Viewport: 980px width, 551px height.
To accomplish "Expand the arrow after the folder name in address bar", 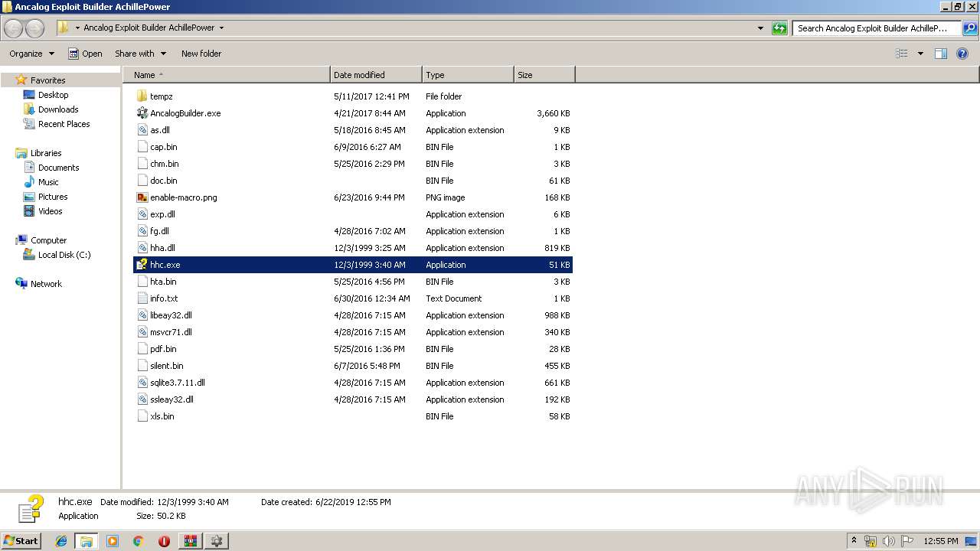I will click(221, 28).
